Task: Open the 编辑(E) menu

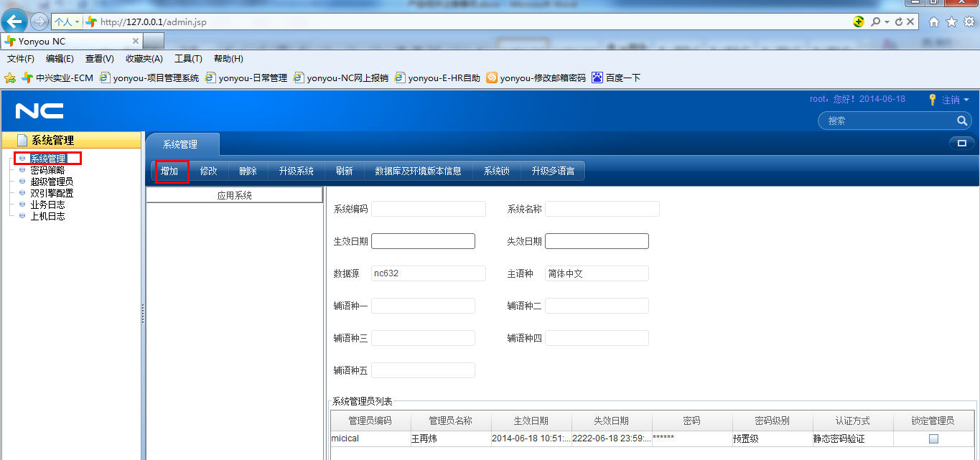Action: 60,59
